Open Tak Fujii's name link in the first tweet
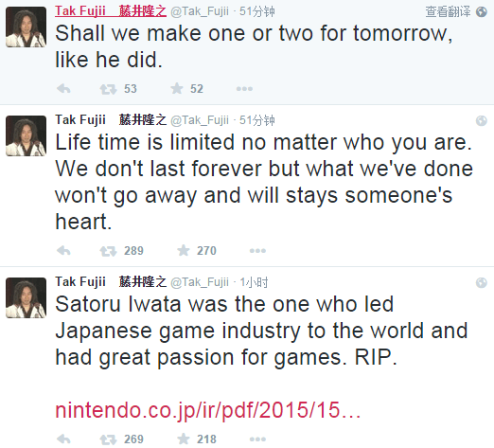Image resolution: width=494 pixels, height=448 pixels. click(111, 11)
